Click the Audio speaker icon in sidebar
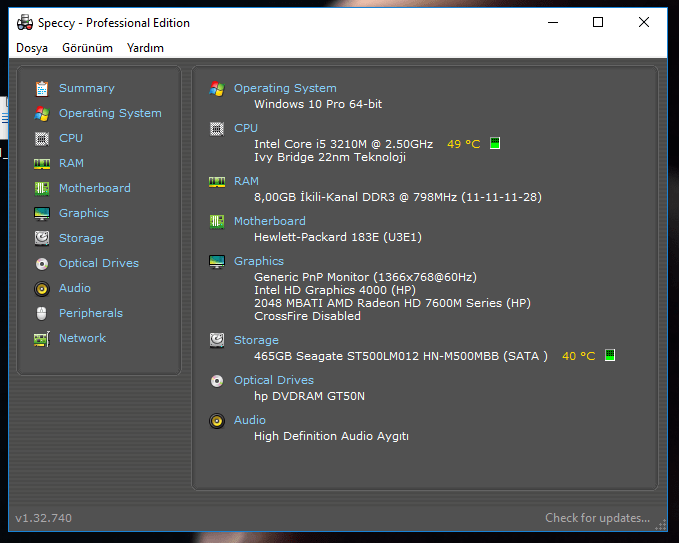 click(x=42, y=289)
